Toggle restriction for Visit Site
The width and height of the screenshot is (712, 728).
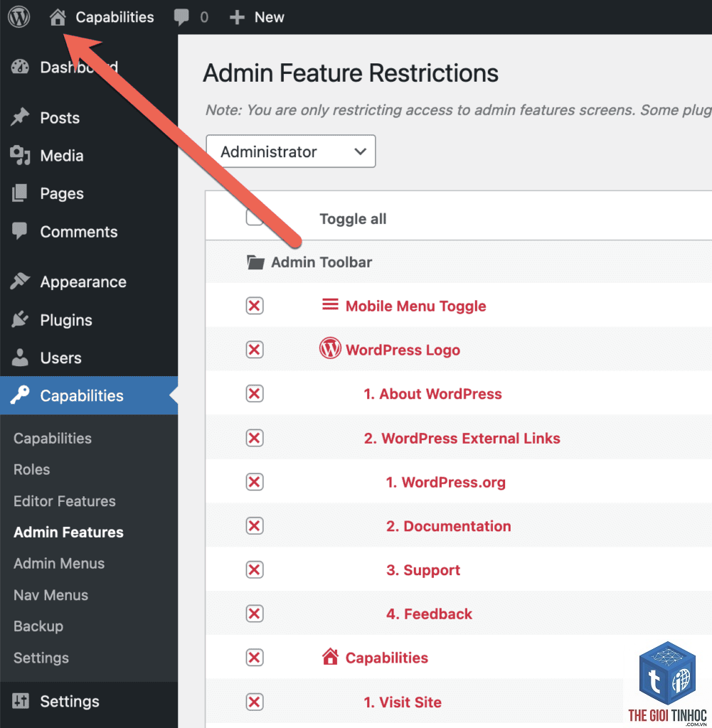[255, 702]
